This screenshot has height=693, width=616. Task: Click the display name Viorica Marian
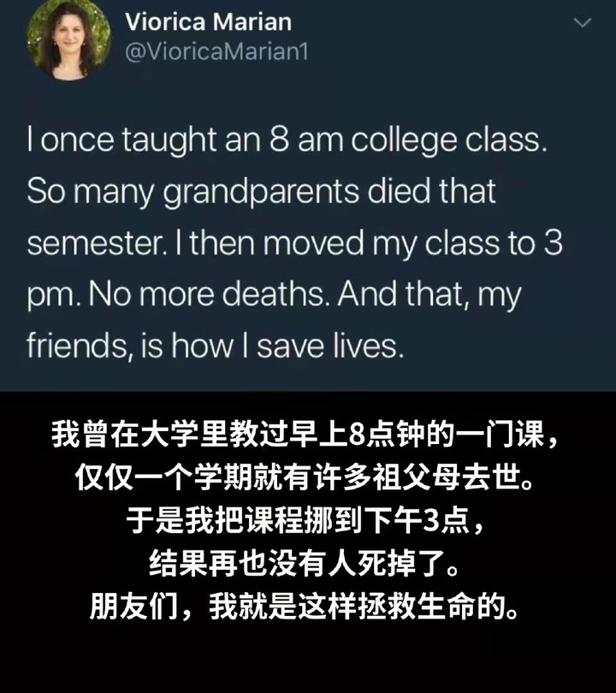tap(208, 22)
